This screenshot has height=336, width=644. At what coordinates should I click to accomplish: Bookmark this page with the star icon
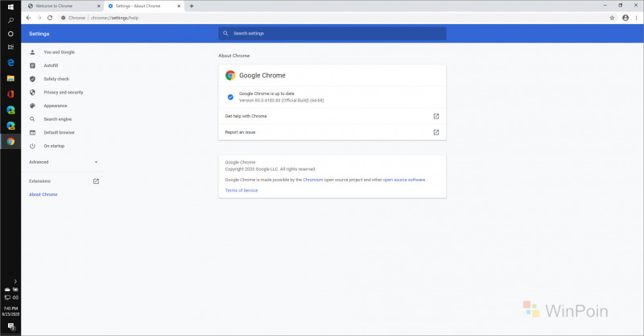coord(612,18)
